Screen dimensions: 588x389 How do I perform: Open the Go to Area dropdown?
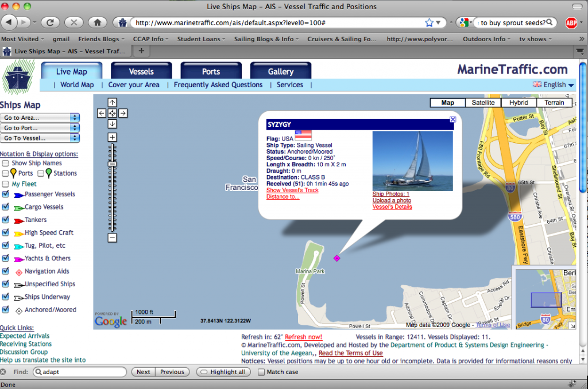(x=40, y=118)
